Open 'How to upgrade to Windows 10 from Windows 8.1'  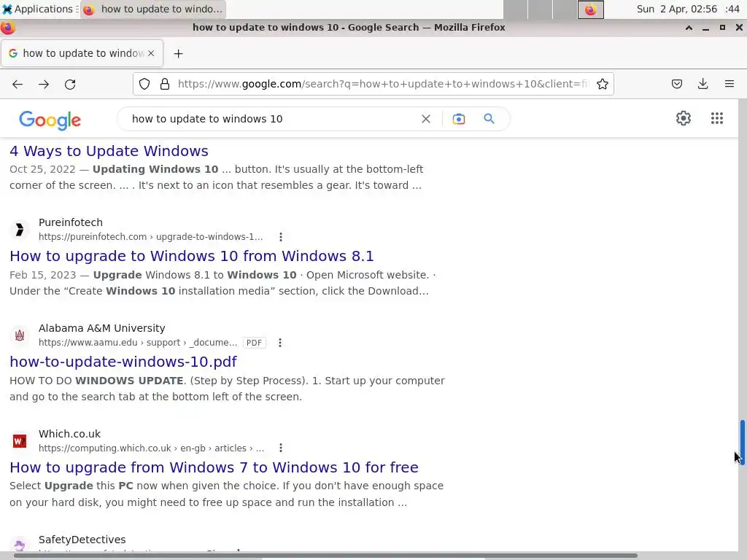click(x=192, y=256)
